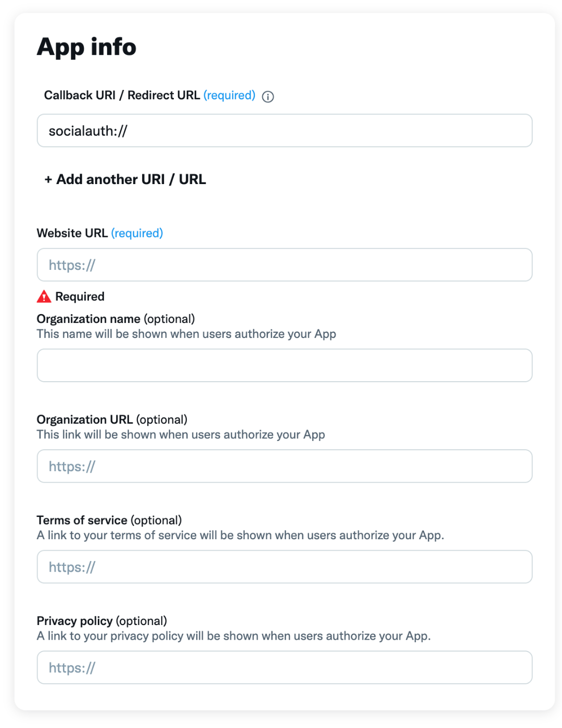
Task: Click the Organization name label
Action: coord(88,319)
